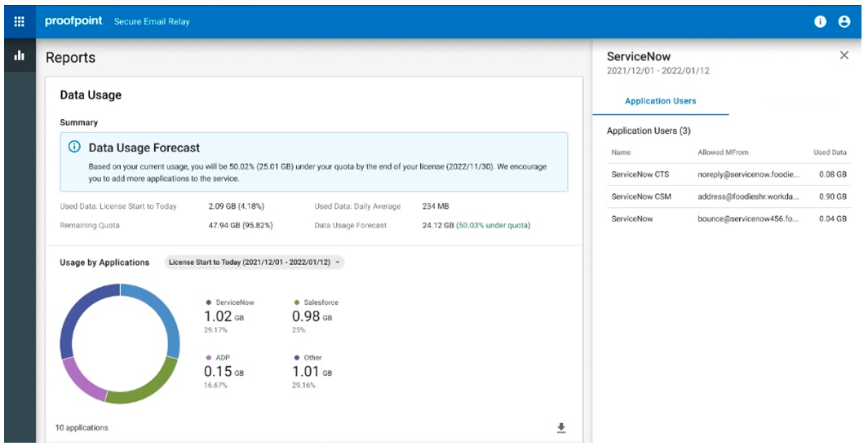The height and width of the screenshot is (446, 868).
Task: Close the ServiceNow details panel
Action: coord(844,55)
